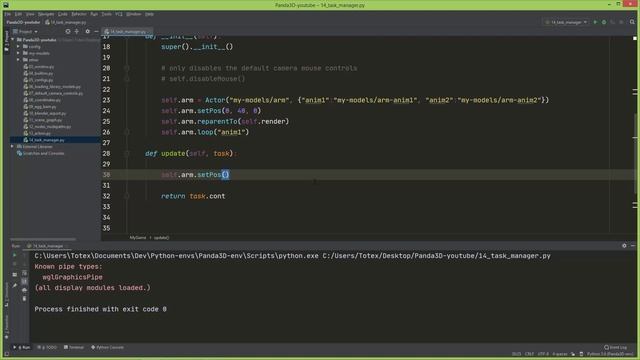Open the Navigate menu
This screenshot has height=360, width=640.
click(x=46, y=14)
